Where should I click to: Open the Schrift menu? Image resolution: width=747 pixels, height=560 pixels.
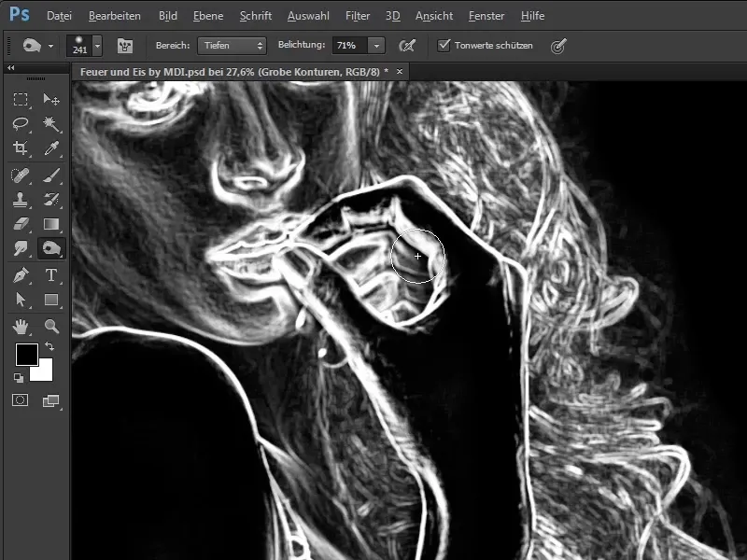(255, 16)
